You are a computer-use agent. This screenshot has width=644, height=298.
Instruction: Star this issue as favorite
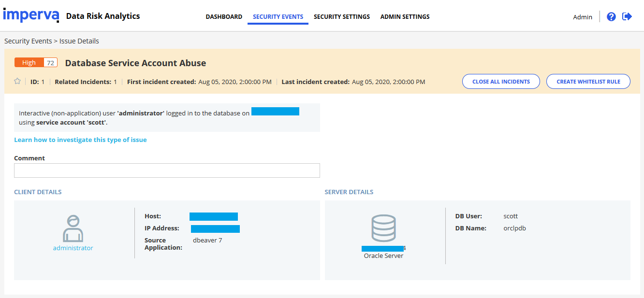click(x=17, y=82)
